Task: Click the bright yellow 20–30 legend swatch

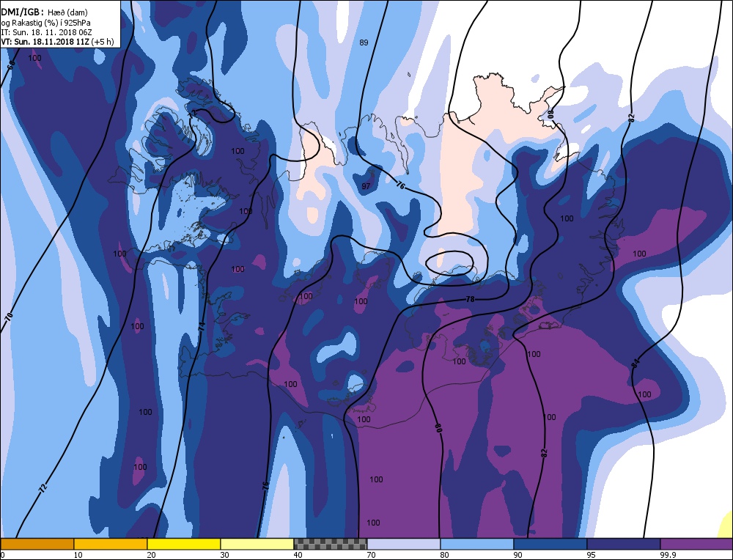Action: pos(184,544)
